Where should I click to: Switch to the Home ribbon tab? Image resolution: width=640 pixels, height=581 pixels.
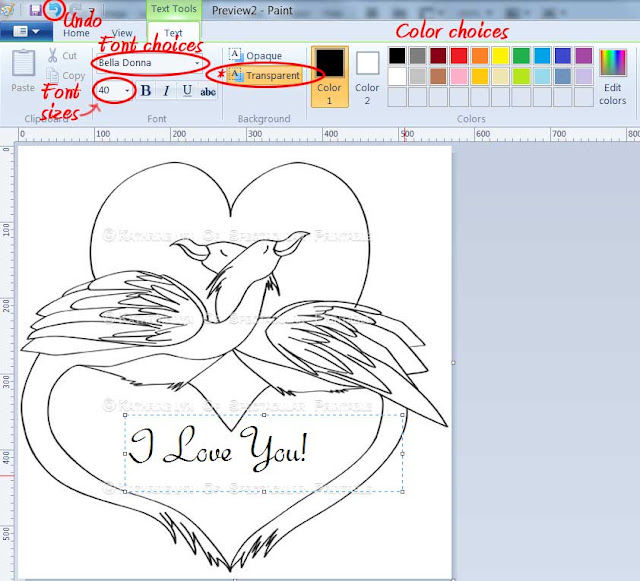click(76, 33)
